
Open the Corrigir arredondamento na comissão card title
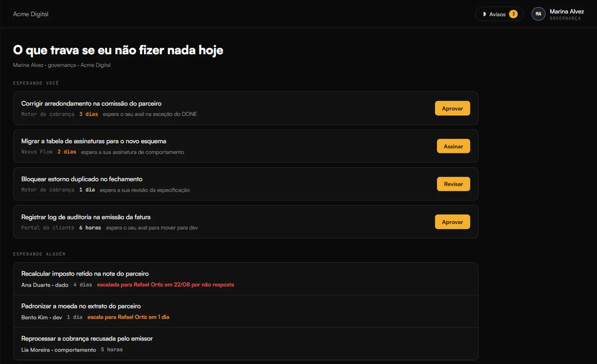click(91, 103)
